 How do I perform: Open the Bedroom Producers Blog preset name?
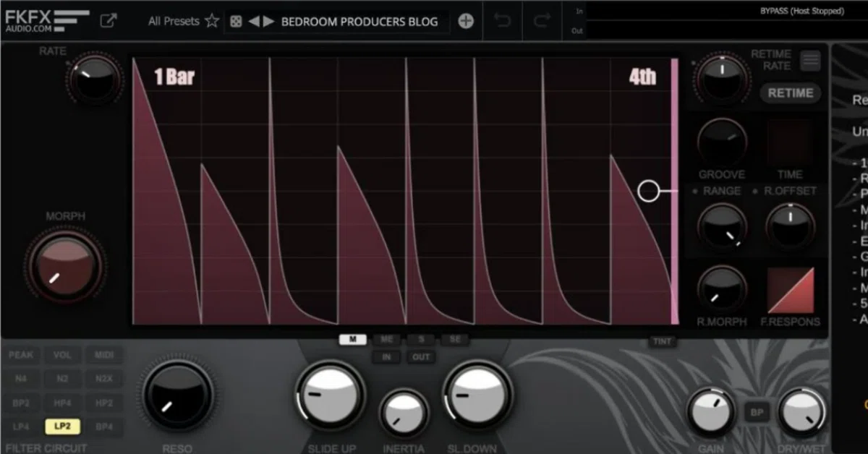click(359, 22)
